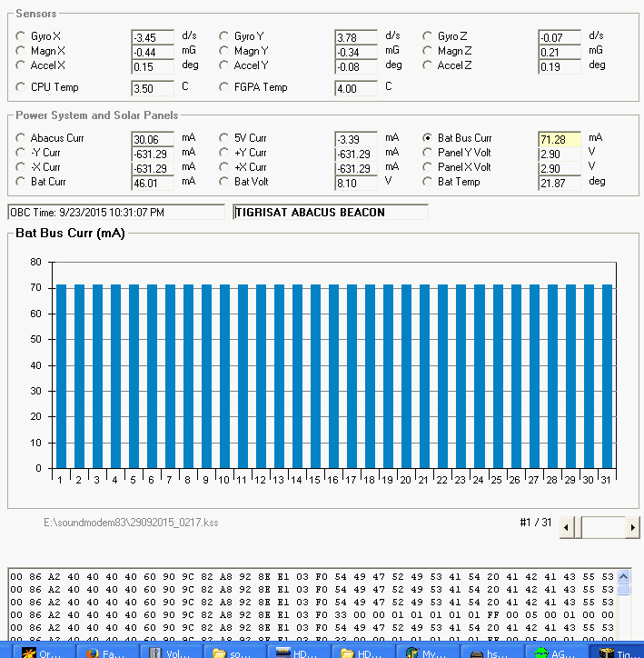Click the 5V Curr value field -3.39
The height and width of the screenshot is (658, 644).
(x=356, y=139)
